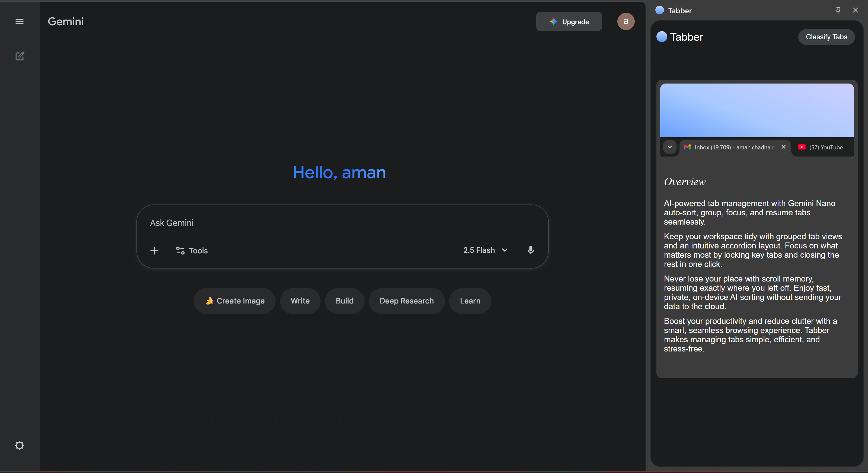This screenshot has height=473, width=868.
Task: Open the Gemini hamburger main menu
Action: point(20,21)
